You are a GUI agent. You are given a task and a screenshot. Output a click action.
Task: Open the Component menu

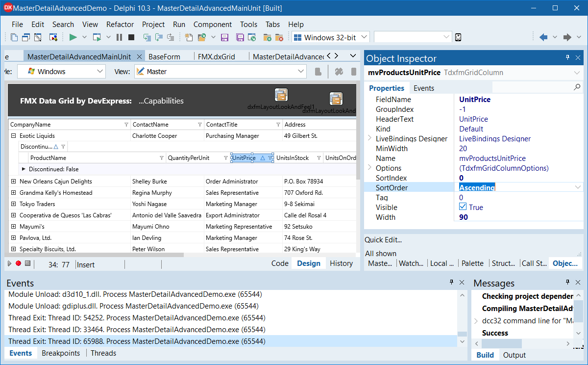coord(213,25)
